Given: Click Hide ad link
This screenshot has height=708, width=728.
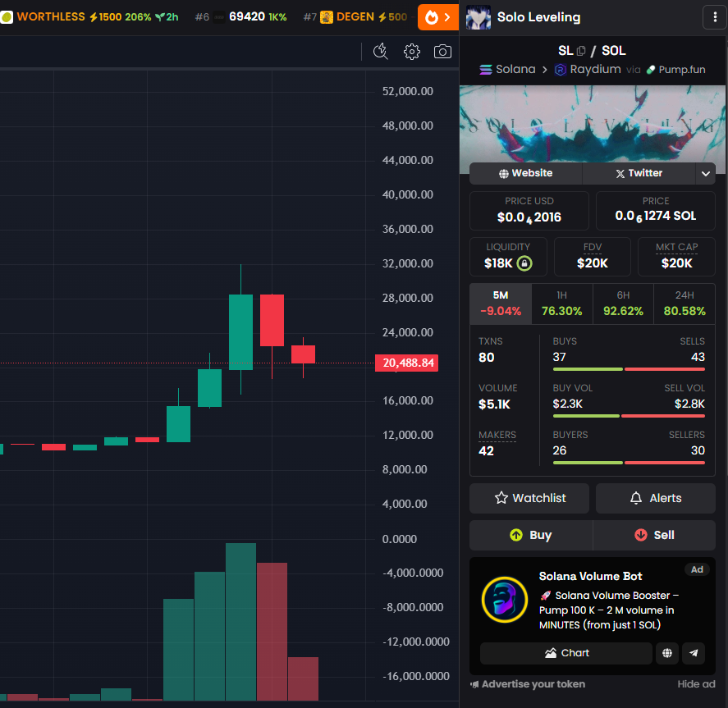Looking at the screenshot, I should (x=696, y=684).
